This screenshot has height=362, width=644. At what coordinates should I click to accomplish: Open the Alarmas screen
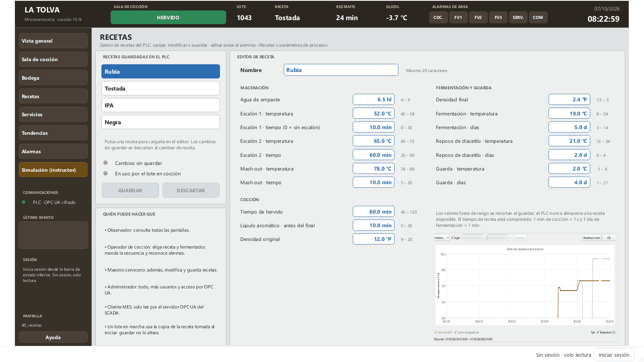point(53,151)
